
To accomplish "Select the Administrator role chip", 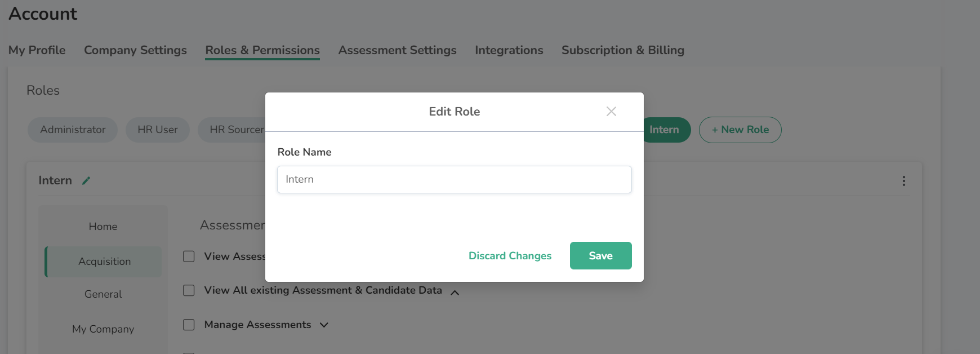I will tap(73, 130).
